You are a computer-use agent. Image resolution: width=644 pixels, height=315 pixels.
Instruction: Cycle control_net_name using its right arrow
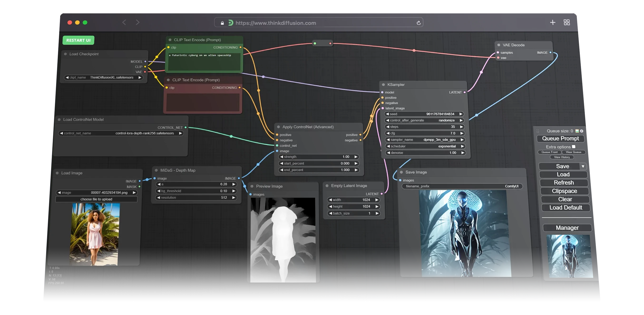click(180, 133)
